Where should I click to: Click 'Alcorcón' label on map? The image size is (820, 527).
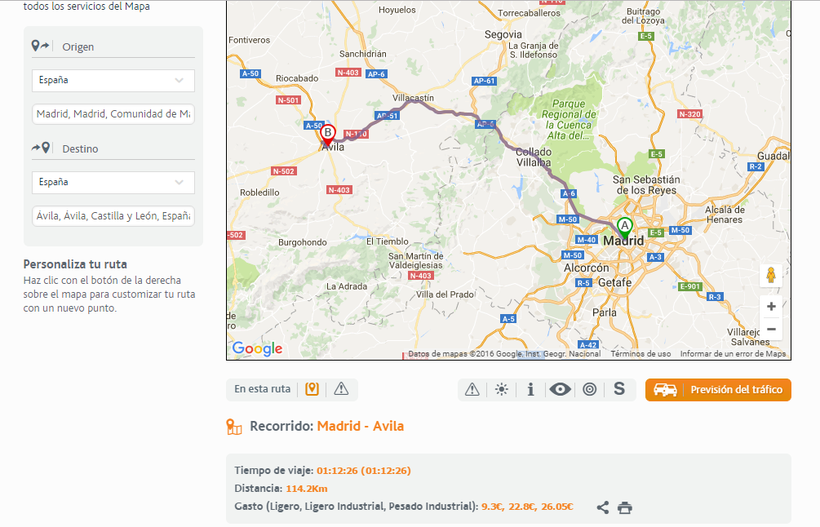[586, 268]
